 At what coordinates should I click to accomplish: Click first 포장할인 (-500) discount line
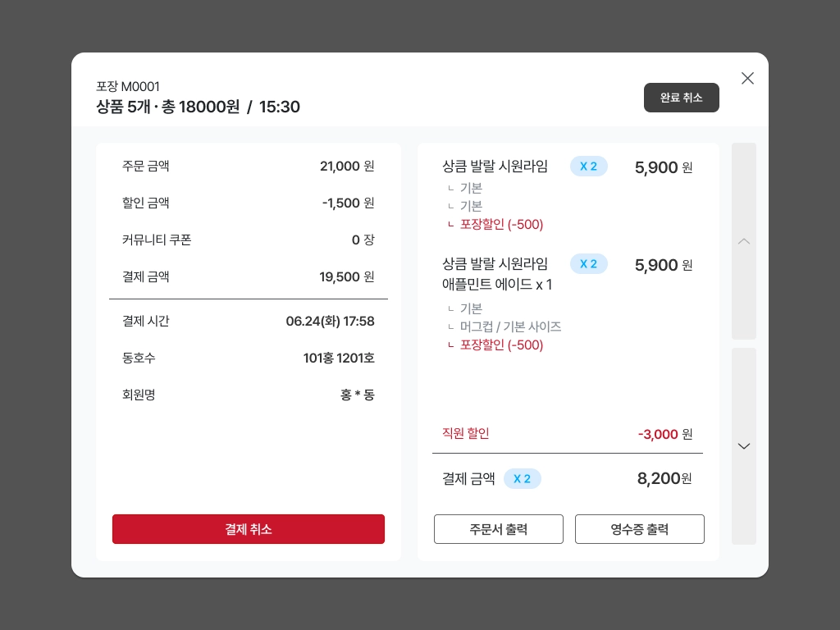click(x=501, y=224)
